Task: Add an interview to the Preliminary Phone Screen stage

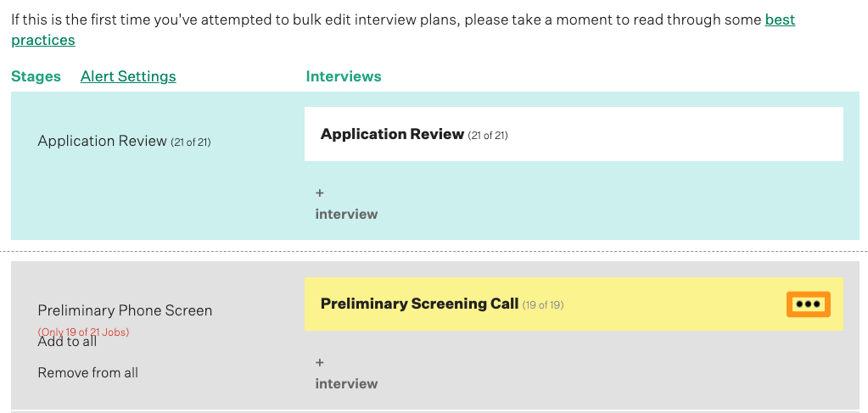Action: point(346,383)
